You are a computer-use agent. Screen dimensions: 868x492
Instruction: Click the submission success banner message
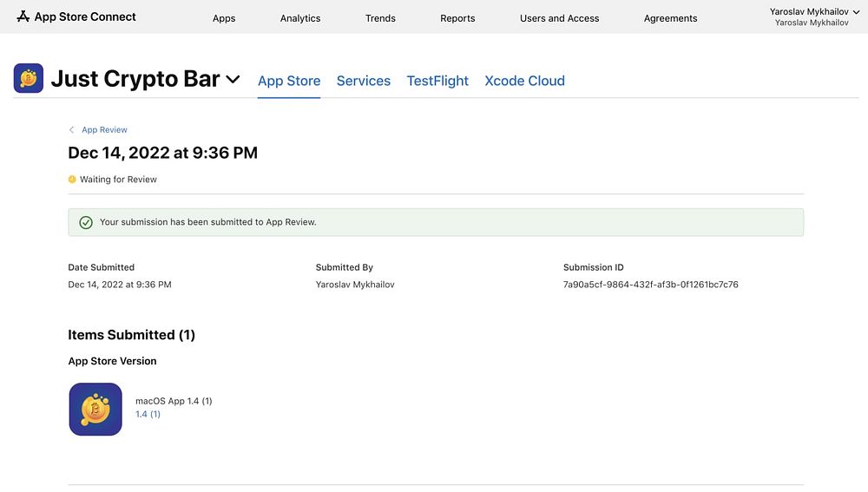[x=207, y=222]
